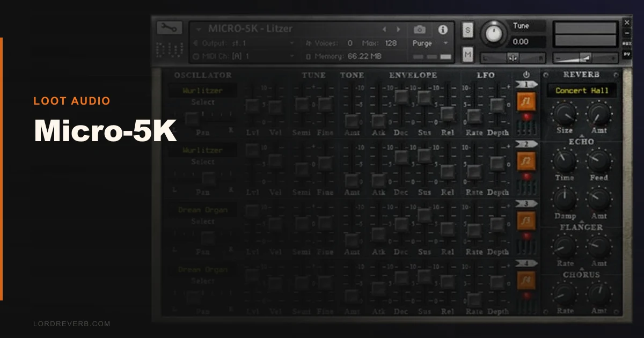Click the Flanger Rate knob
Viewport: 644px width, 338px height.
pos(565,246)
